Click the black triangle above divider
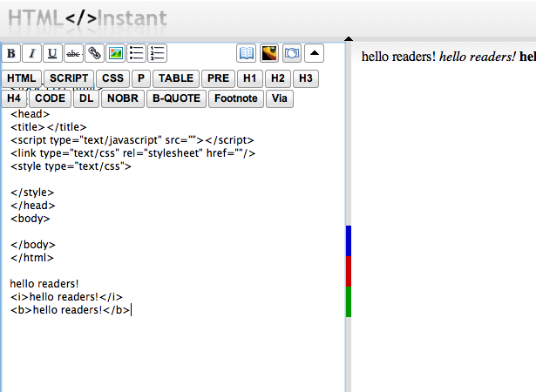 pos(349,38)
